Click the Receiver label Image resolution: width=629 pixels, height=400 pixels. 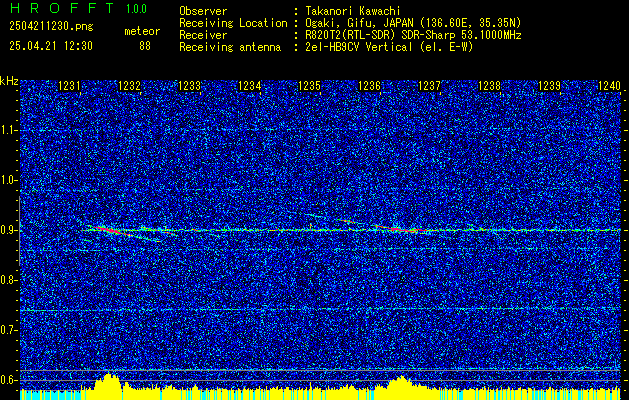[x=203, y=35]
